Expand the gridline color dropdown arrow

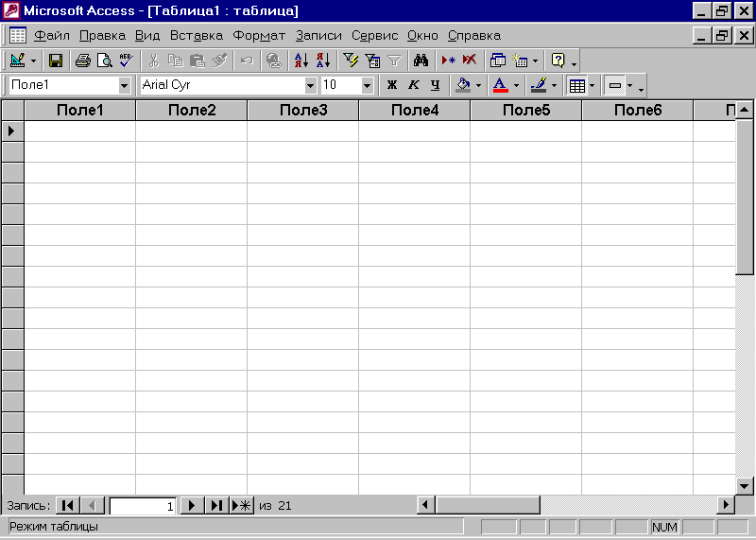point(554,86)
